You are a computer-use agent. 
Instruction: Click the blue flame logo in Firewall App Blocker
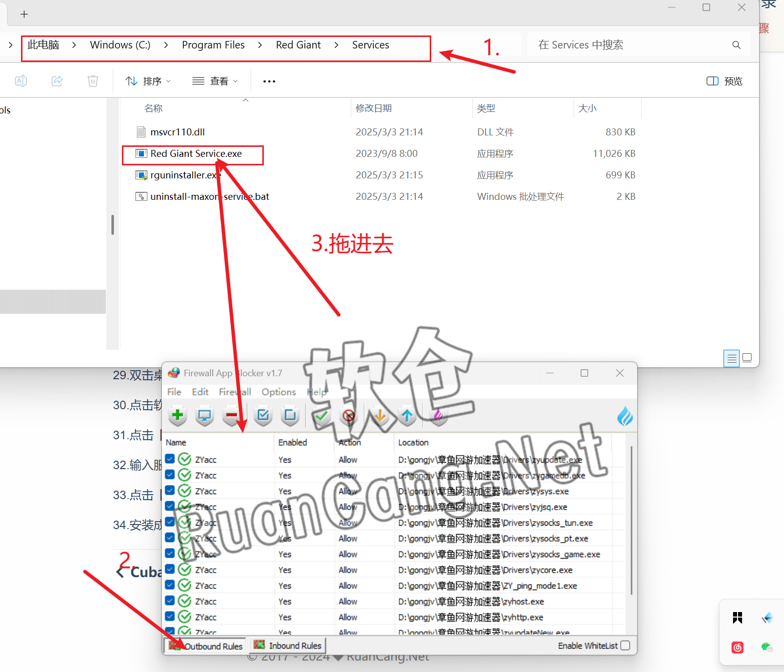625,416
